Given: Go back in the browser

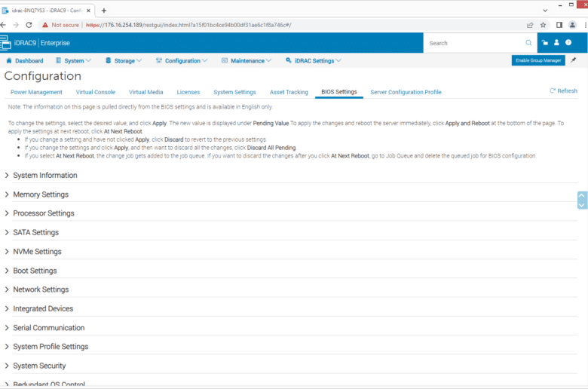Looking at the screenshot, I should click(3, 25).
